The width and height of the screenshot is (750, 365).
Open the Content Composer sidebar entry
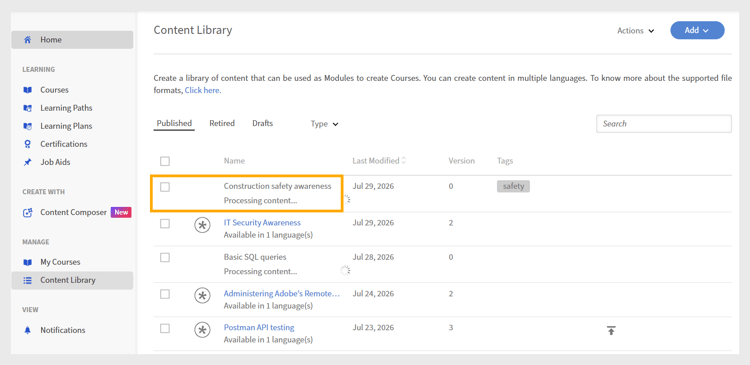tap(73, 212)
